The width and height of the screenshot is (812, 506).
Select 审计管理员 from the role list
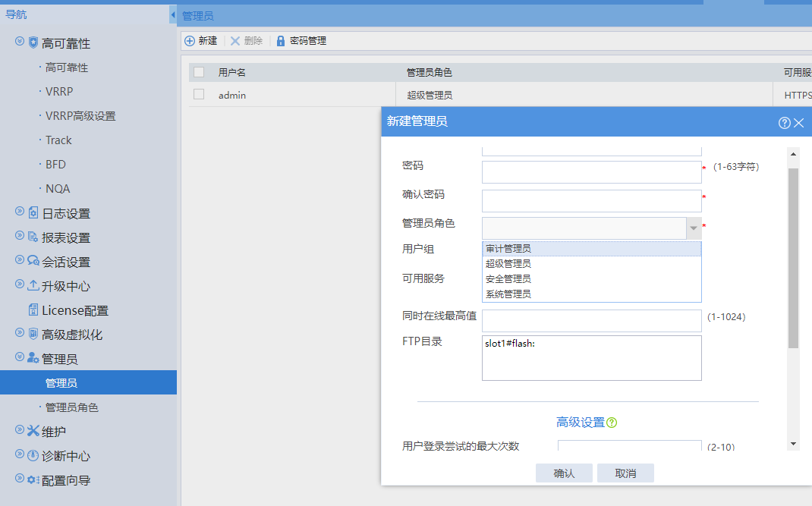click(591, 249)
